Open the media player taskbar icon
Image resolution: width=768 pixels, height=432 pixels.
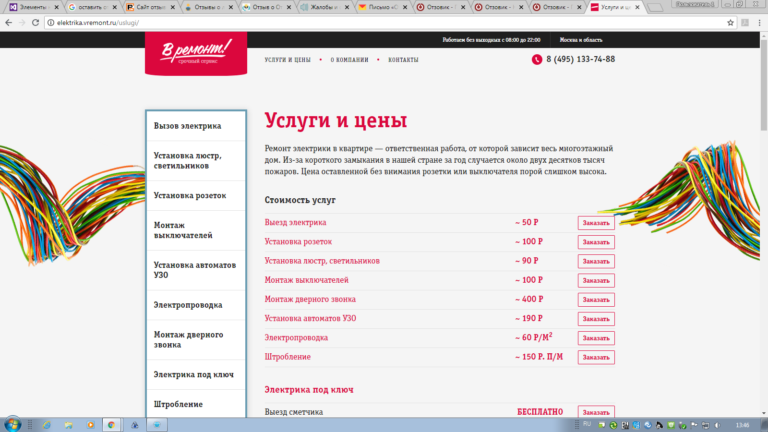90,425
